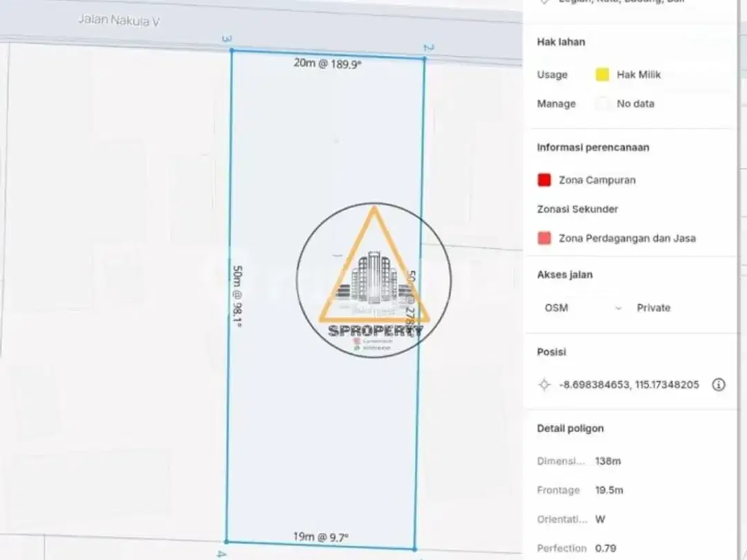Open the OSM access dropdown
The image size is (747, 560).
tap(583, 308)
